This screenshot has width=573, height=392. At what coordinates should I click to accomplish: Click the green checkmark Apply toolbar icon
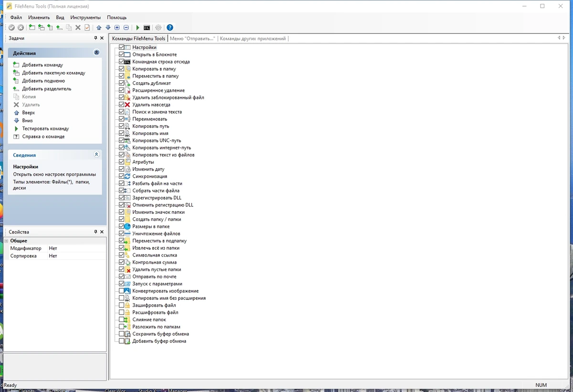[12, 28]
